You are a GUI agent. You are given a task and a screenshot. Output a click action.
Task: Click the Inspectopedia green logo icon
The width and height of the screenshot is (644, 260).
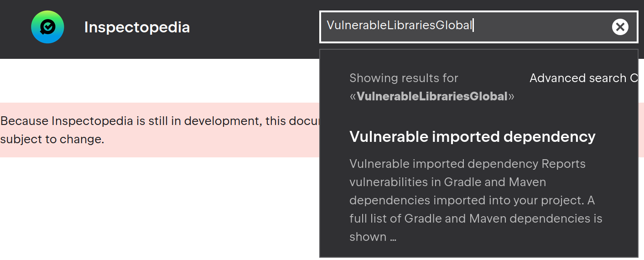(x=47, y=27)
